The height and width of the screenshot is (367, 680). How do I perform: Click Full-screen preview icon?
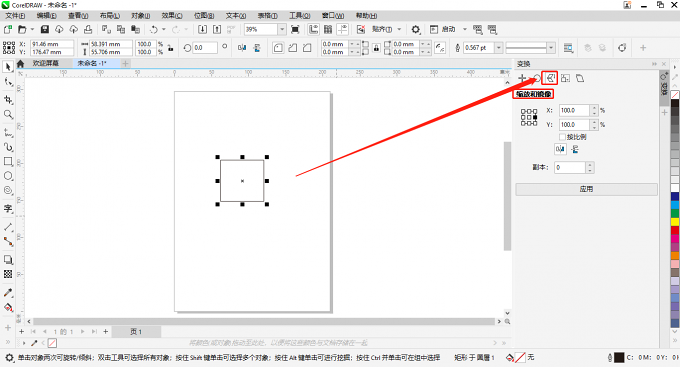(295, 29)
